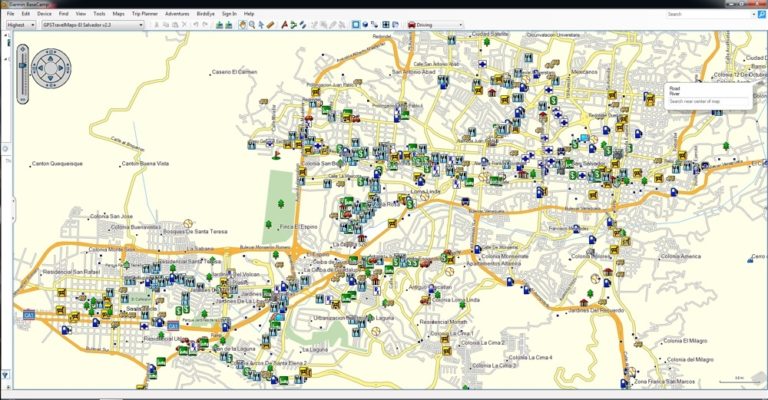Click into the Search field
This screenshot has width=768, height=400.
tap(709, 14)
